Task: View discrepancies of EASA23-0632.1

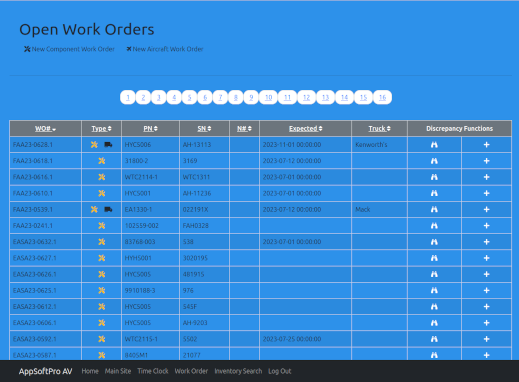Action: pos(434,242)
